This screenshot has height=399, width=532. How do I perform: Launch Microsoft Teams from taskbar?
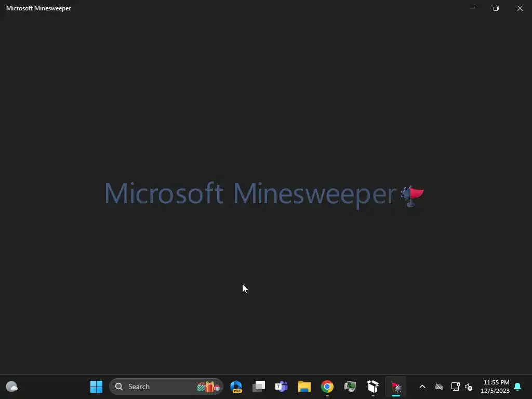click(x=281, y=387)
